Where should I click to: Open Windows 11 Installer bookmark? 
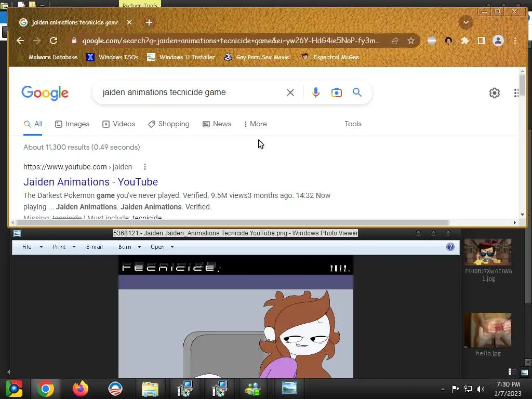point(181,57)
